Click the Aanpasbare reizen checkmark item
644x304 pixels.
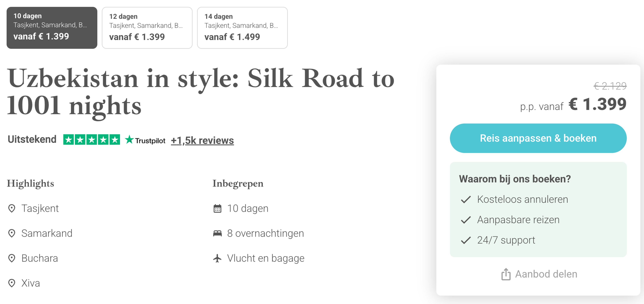[510, 220]
